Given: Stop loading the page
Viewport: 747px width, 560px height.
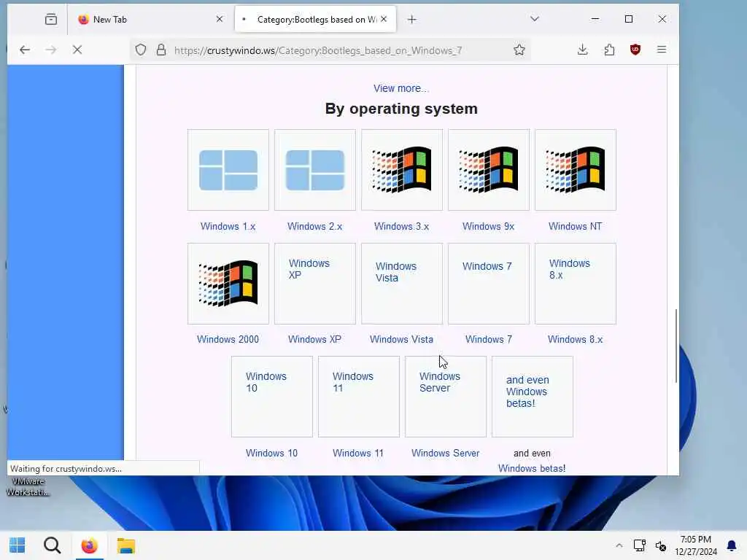Looking at the screenshot, I should [x=77, y=50].
